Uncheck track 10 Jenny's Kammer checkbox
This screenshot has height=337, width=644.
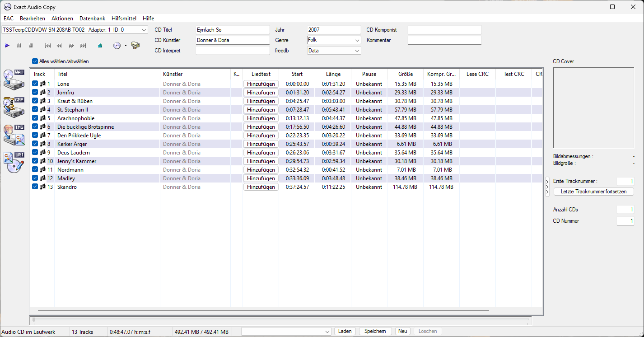tap(35, 161)
